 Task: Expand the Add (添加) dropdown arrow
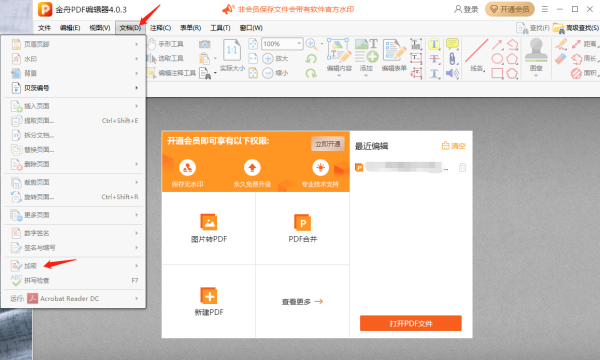(366, 76)
